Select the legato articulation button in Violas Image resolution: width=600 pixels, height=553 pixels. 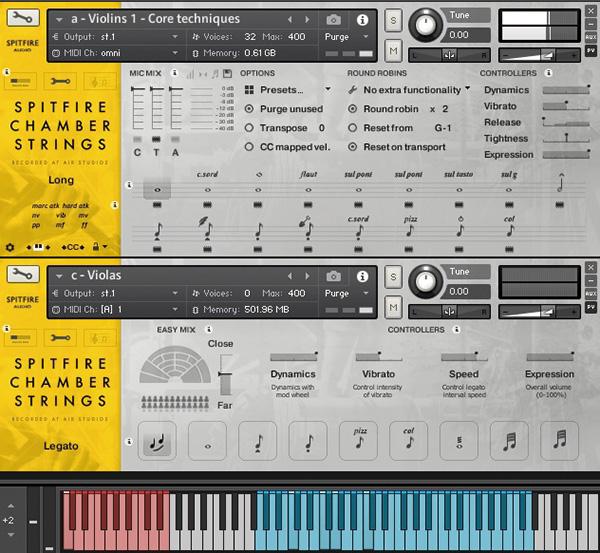pyautogui.click(x=157, y=441)
